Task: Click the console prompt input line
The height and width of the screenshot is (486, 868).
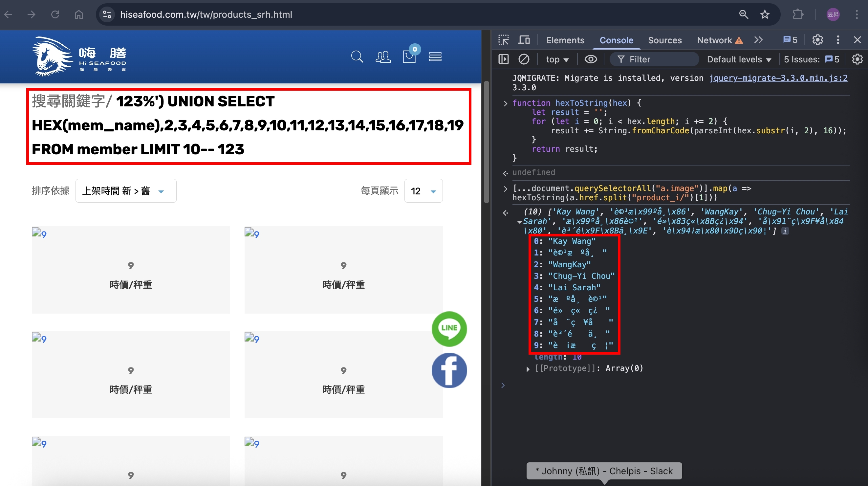Action: point(681,386)
